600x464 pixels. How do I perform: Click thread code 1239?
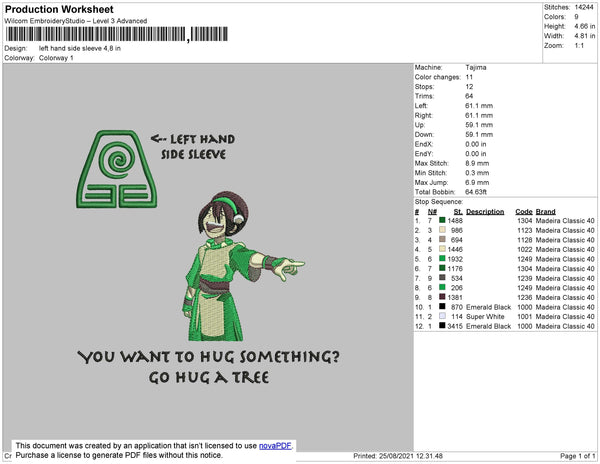coord(525,278)
